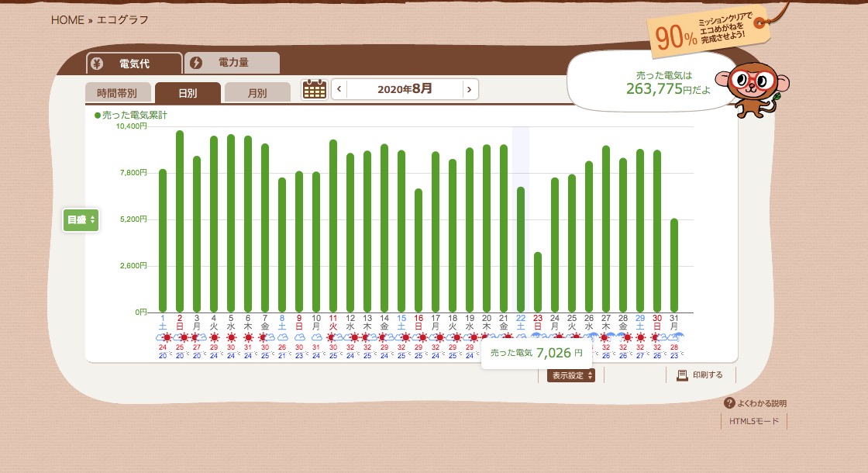
Task: Select the bar for August 11
Action: [333, 226]
